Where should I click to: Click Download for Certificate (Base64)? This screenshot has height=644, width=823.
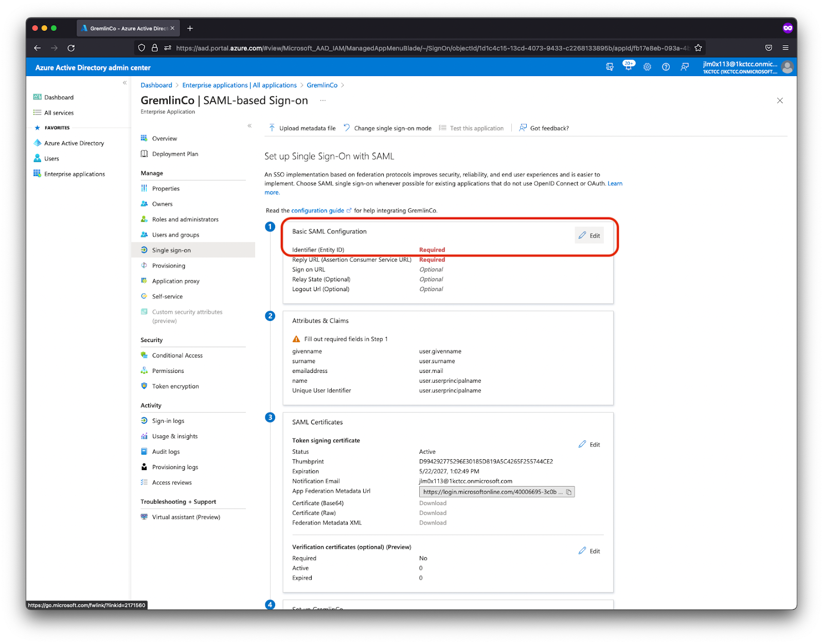pyautogui.click(x=433, y=503)
